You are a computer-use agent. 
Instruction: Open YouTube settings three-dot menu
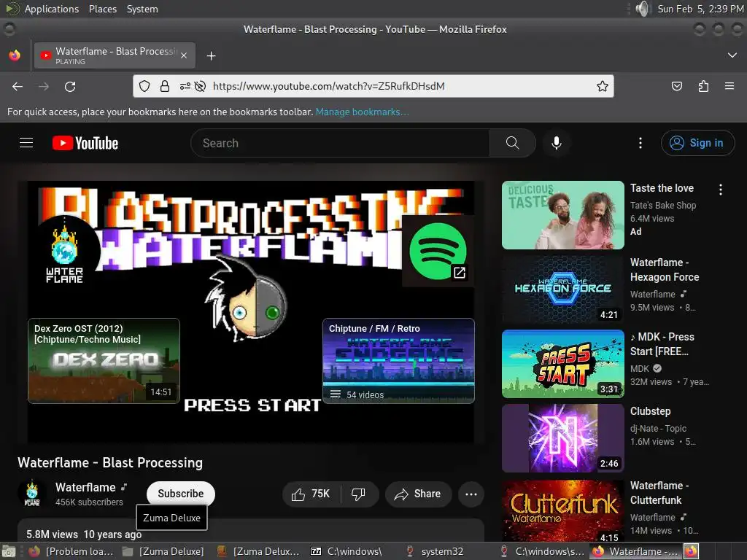640,143
